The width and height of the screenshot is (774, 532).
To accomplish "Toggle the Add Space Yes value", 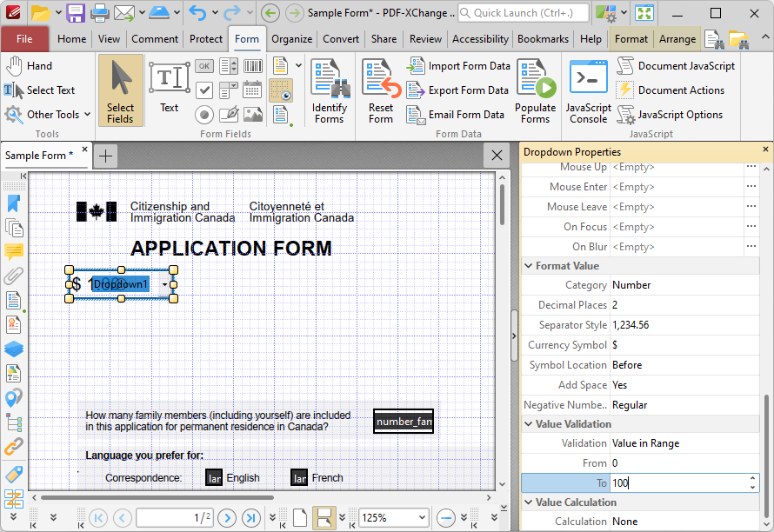I will (684, 385).
